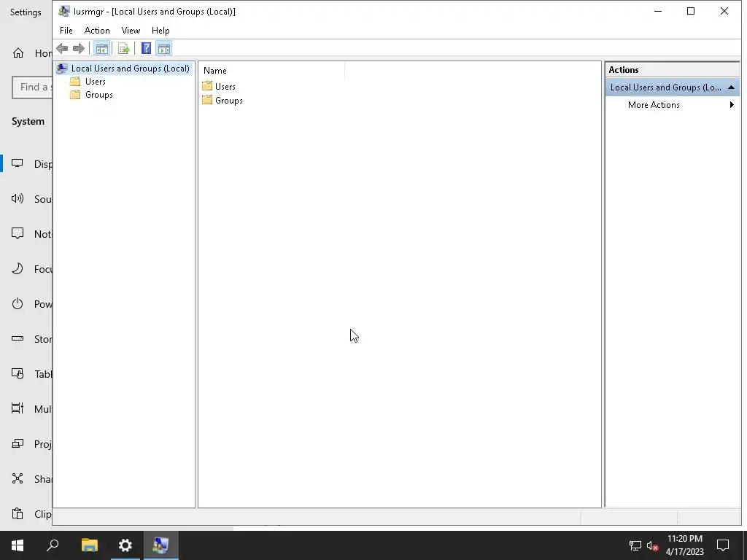The image size is (747, 560).
Task: Open the View menu
Action: click(131, 31)
